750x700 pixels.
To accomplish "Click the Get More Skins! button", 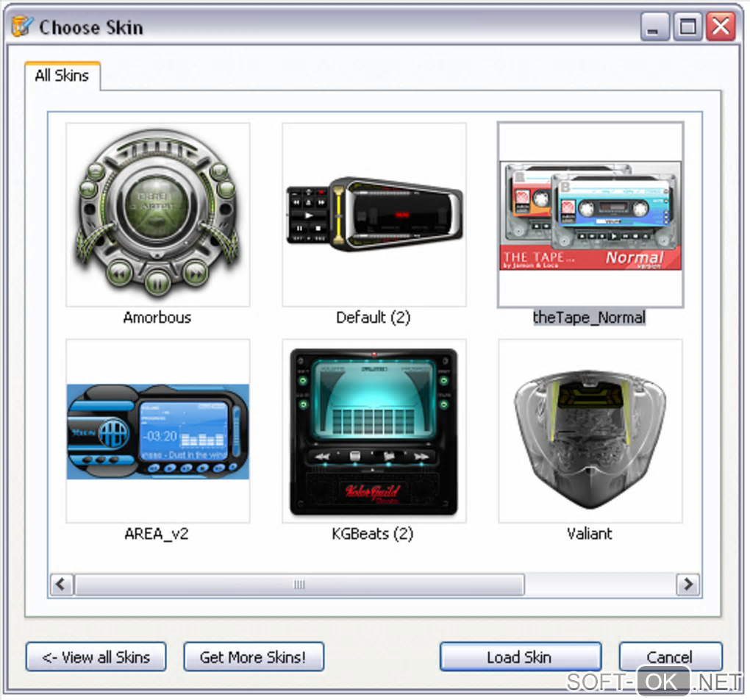I will point(254,657).
